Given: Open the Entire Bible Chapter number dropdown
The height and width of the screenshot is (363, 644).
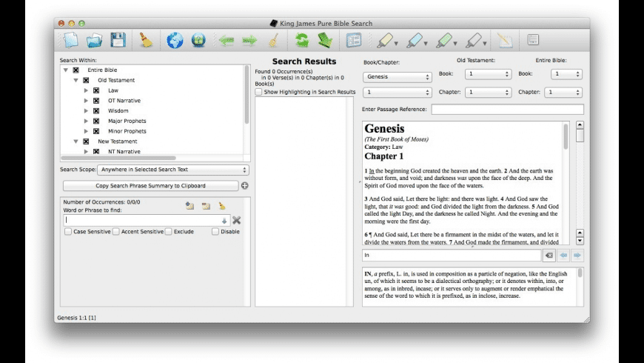Looking at the screenshot, I should [563, 93].
